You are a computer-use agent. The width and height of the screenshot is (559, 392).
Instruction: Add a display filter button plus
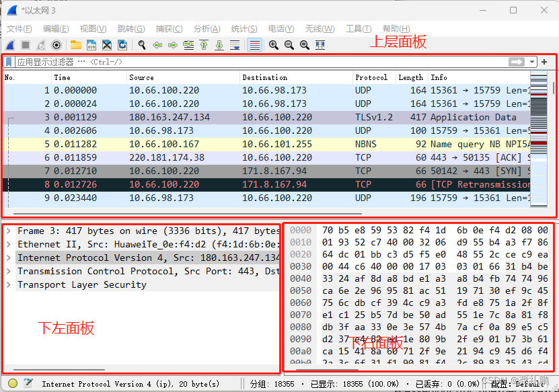pos(544,62)
